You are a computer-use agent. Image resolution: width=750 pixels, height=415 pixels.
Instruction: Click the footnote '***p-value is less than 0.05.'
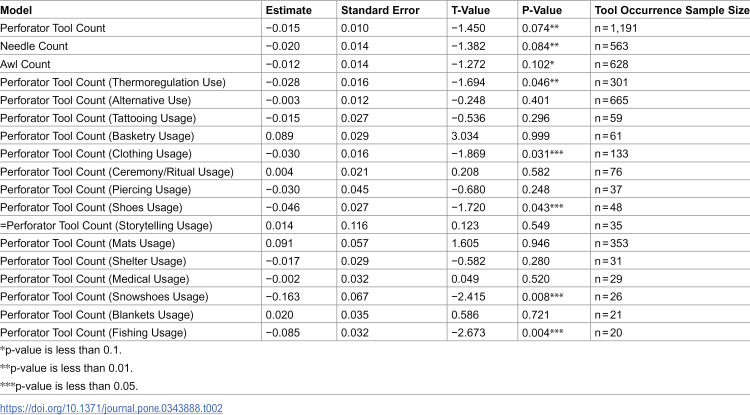point(69,386)
